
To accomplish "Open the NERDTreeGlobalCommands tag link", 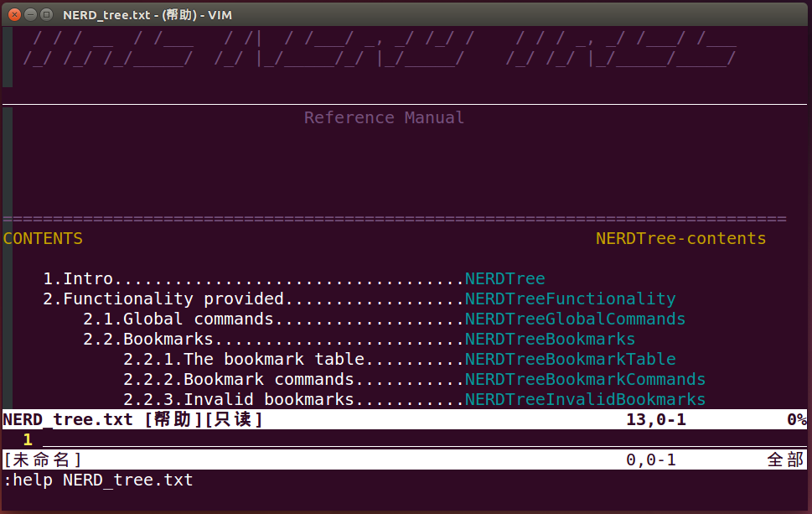I will coord(575,319).
